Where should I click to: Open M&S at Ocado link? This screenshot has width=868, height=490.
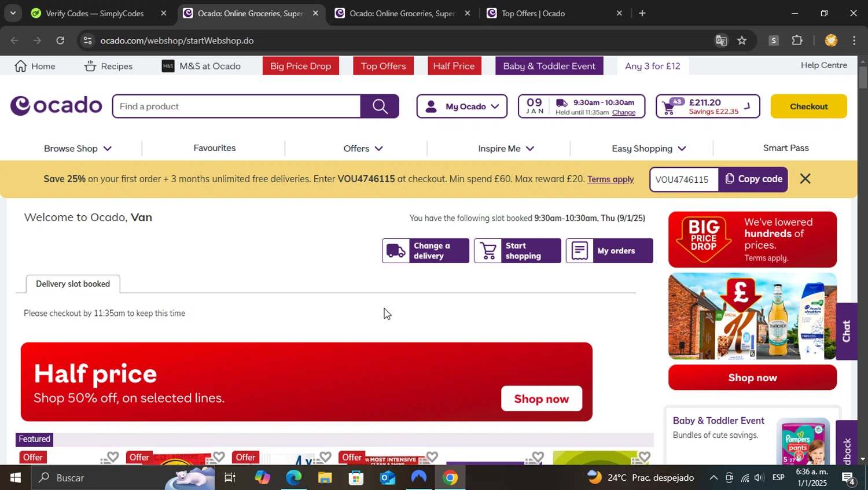(x=201, y=66)
